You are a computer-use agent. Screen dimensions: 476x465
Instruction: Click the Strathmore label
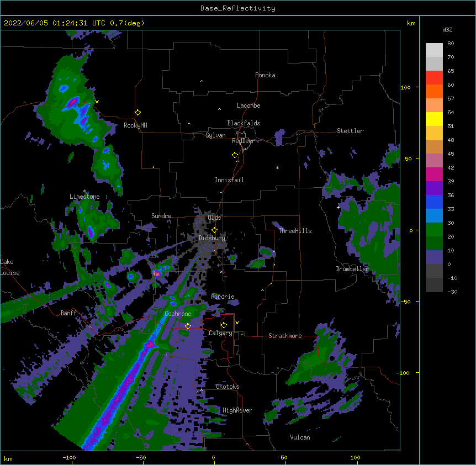tap(285, 336)
